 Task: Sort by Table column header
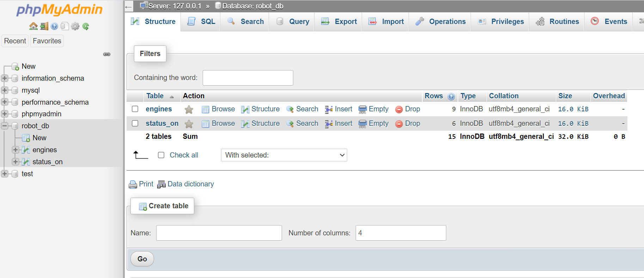155,96
